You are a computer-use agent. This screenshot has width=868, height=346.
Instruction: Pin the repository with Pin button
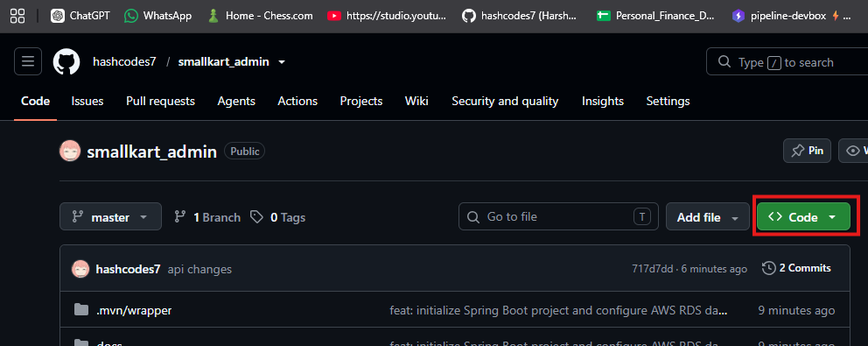pyautogui.click(x=807, y=151)
